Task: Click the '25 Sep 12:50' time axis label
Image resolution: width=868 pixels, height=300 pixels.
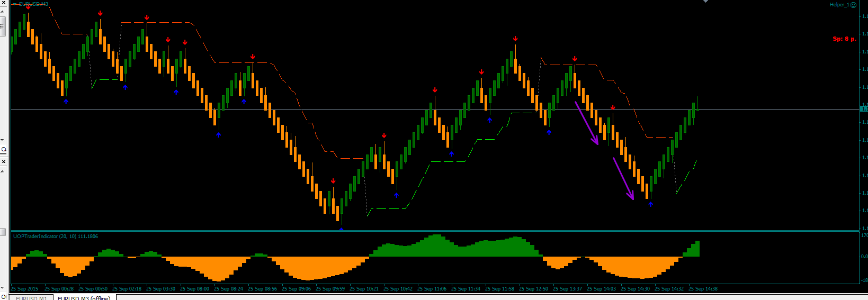Action: [x=533, y=289]
